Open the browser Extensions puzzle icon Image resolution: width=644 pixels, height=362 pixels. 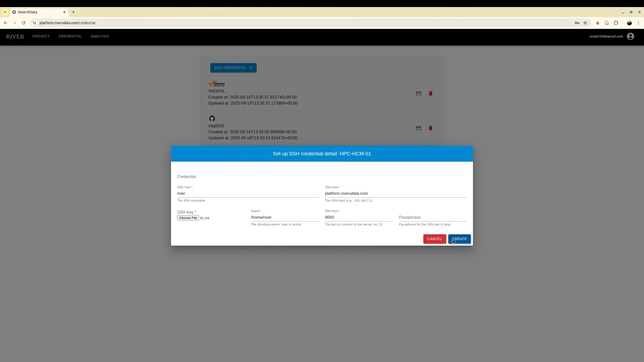(616, 23)
